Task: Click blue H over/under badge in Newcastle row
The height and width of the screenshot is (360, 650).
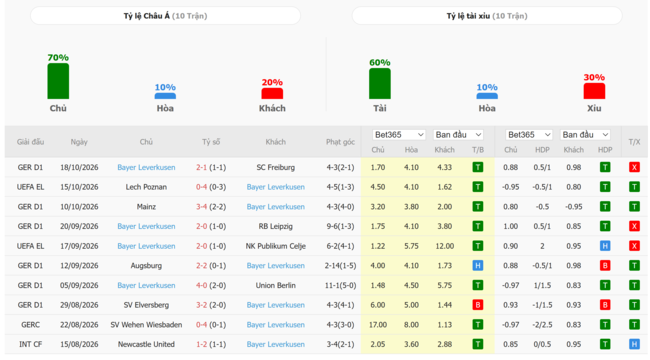Action: click(x=634, y=344)
